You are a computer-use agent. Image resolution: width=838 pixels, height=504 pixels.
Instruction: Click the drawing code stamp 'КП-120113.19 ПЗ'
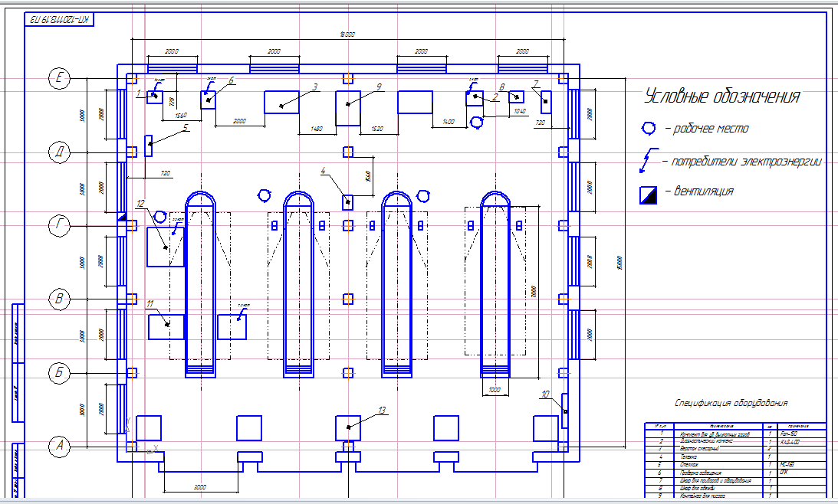click(x=59, y=20)
